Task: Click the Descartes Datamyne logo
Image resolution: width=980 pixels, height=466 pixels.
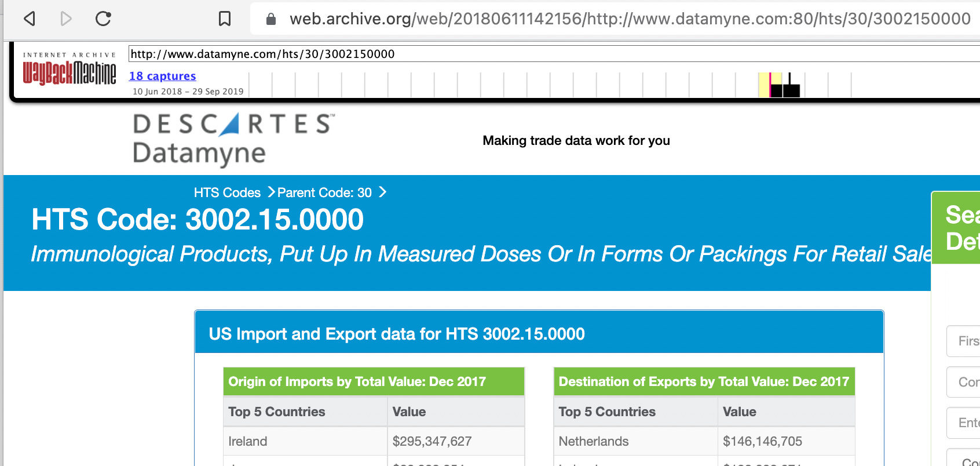Action: (x=233, y=140)
